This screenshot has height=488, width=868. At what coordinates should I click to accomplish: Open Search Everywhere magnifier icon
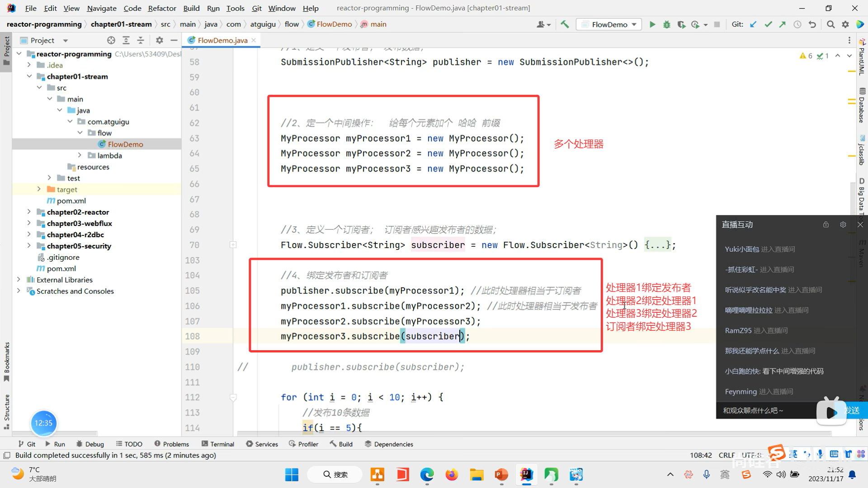830,24
